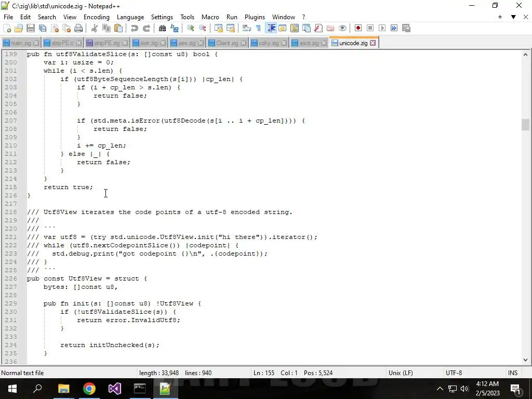
Task: Toggle synchronized vertical scrolling
Action: point(218,28)
